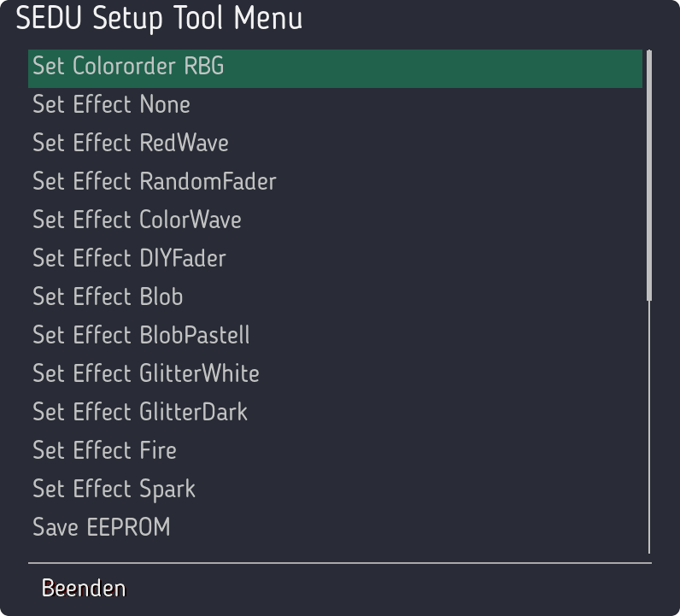
Task: Apply Set Effect GlitterWhite
Action: click(145, 374)
